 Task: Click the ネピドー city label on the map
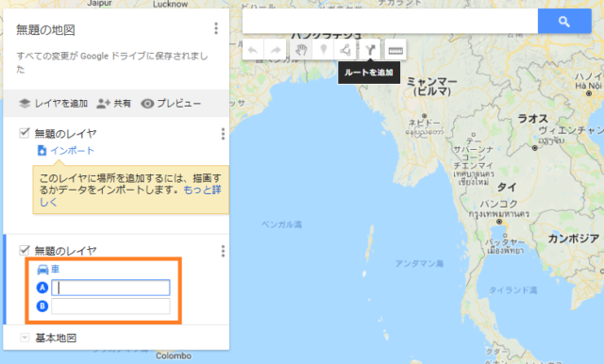(x=424, y=123)
